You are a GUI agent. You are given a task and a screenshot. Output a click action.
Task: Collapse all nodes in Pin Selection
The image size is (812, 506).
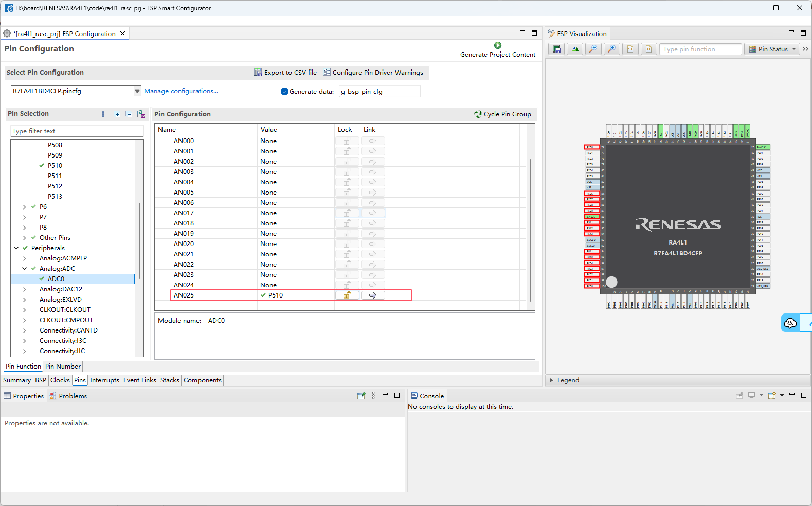129,114
